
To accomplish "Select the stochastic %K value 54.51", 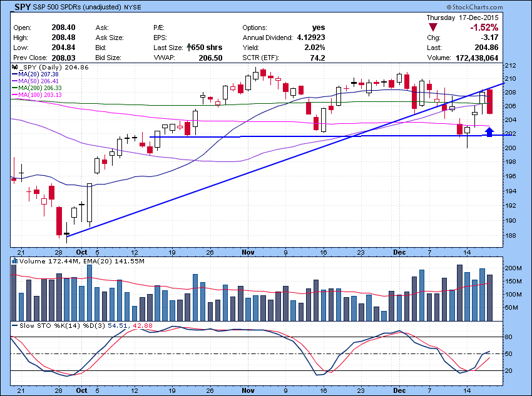I will [x=118, y=325].
